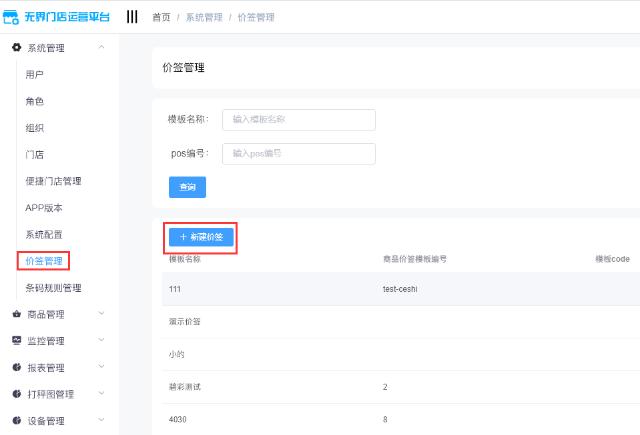
Task: Focus the 模板名称 input field
Action: (x=299, y=120)
